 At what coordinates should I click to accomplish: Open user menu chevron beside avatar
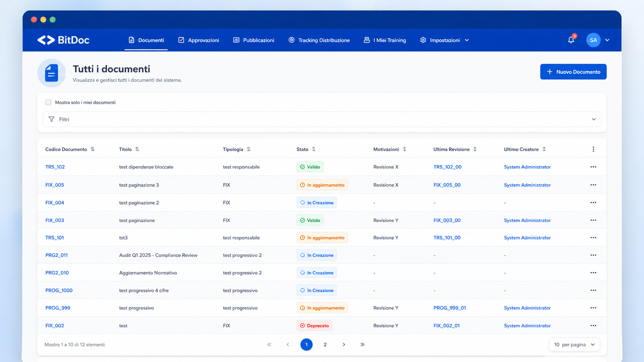pos(607,40)
